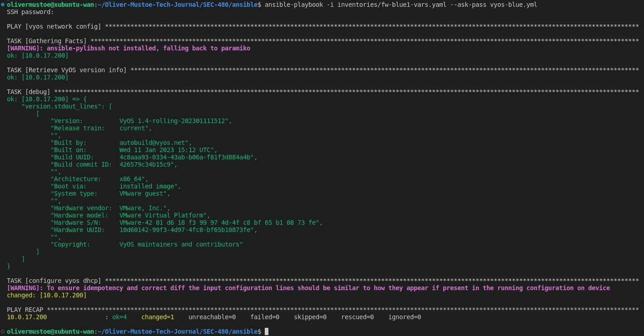This screenshot has width=644, height=336.
Task: Click the 10.0.17.200 host in play recap
Action: (27, 317)
